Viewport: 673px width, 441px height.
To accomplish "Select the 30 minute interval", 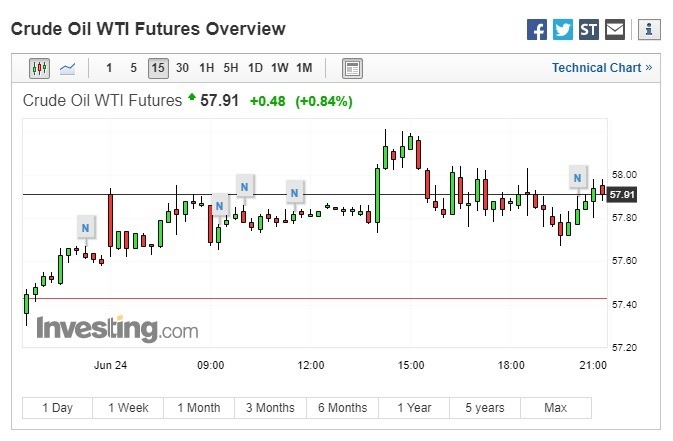I will [x=182, y=68].
